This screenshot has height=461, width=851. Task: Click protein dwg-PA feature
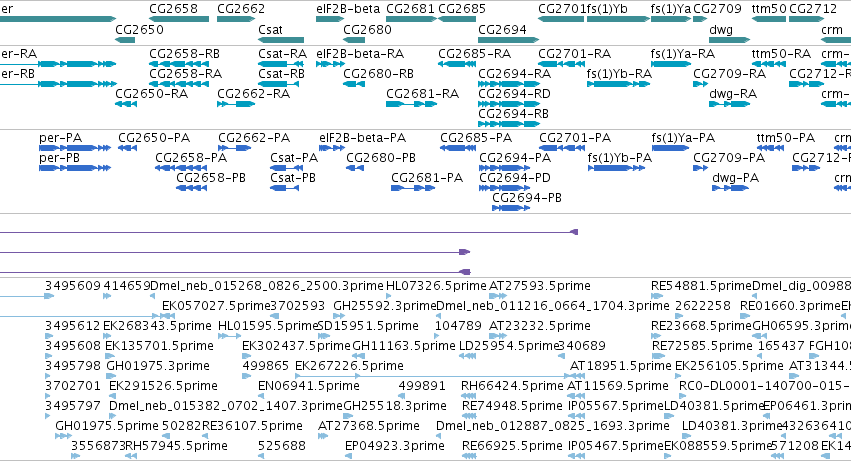(x=731, y=188)
